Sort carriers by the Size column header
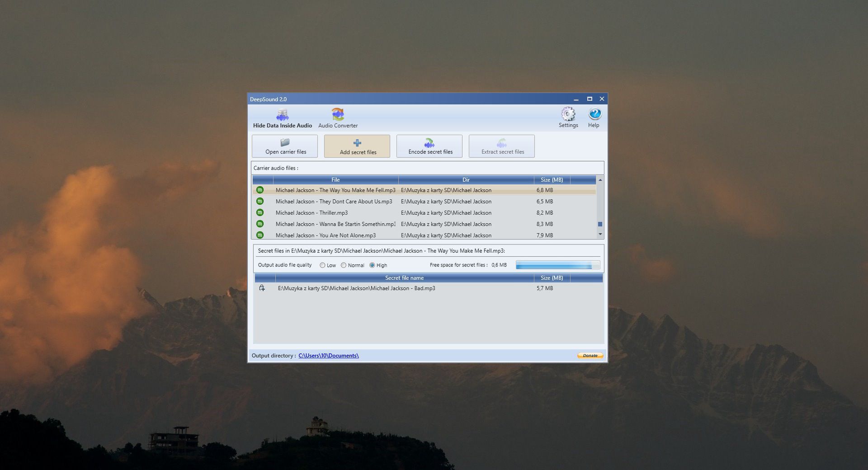Screen dimensions: 868x470 (552, 179)
